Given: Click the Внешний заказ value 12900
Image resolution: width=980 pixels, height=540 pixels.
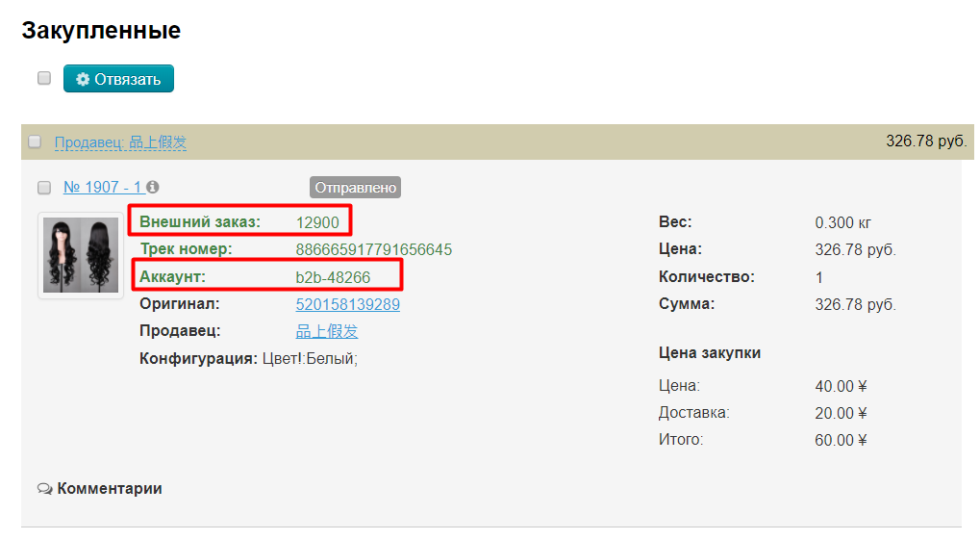Looking at the screenshot, I should click(317, 222).
